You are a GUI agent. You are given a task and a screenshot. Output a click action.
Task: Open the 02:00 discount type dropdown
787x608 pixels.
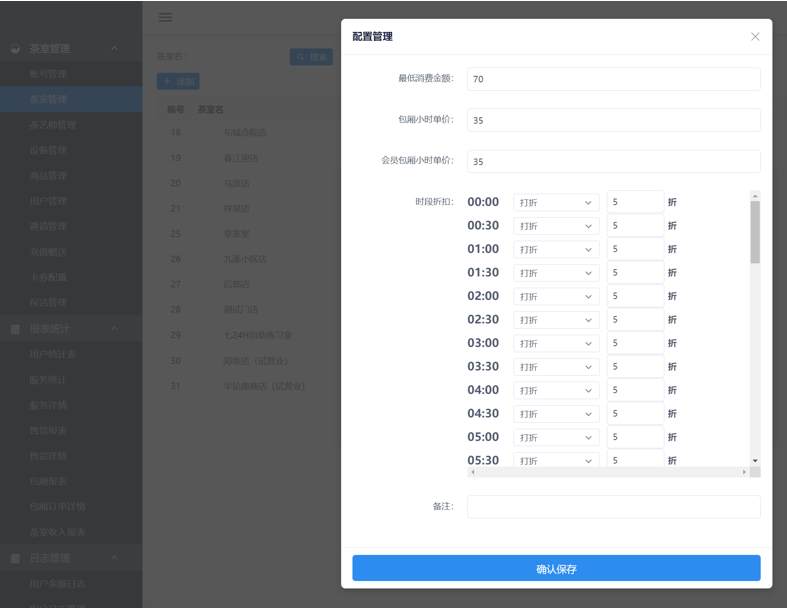click(556, 296)
